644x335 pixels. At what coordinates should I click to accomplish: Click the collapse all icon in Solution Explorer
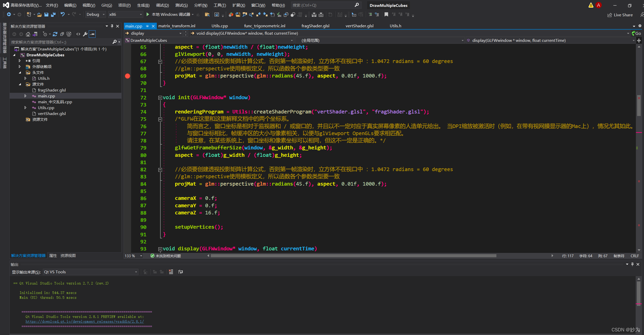[x=62, y=34]
